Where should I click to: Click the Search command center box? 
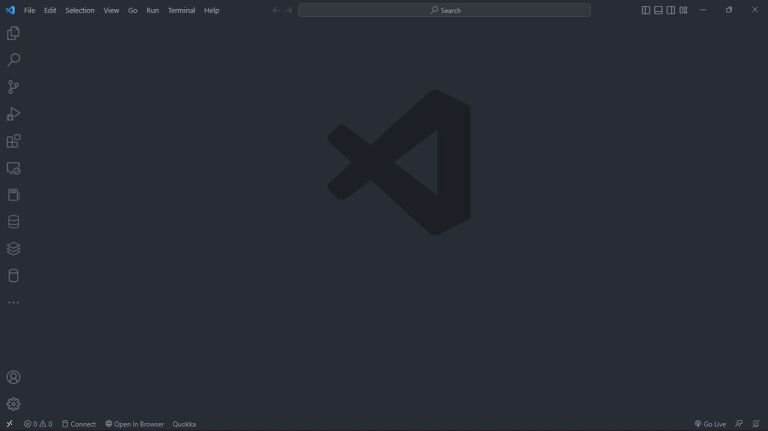(444, 10)
